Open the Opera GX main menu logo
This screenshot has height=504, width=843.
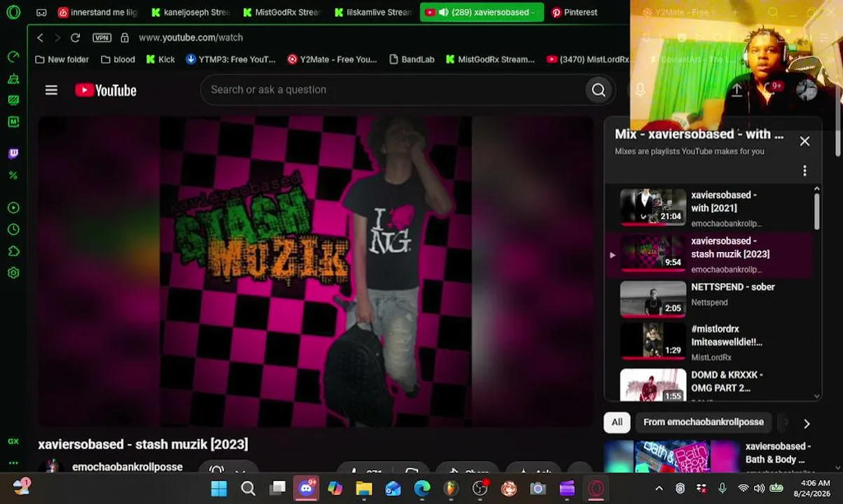(13, 12)
